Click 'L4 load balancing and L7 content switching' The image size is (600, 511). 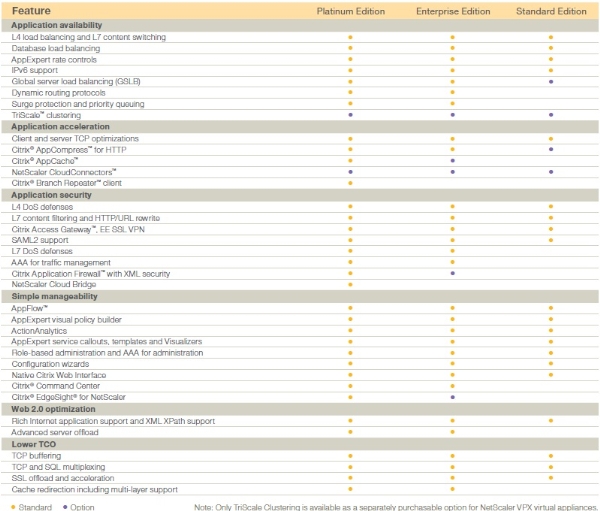[89, 37]
